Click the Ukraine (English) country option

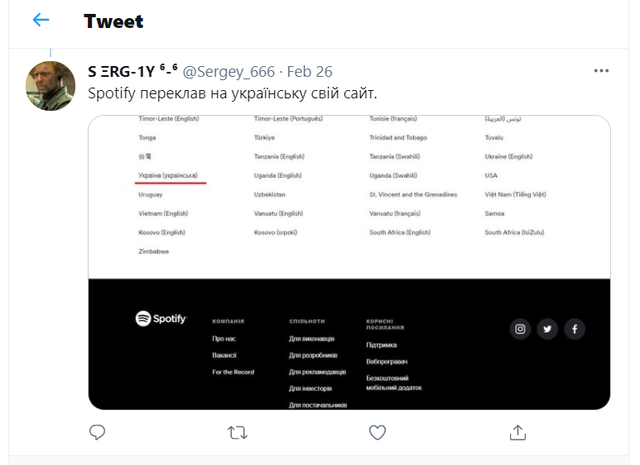coord(509,156)
